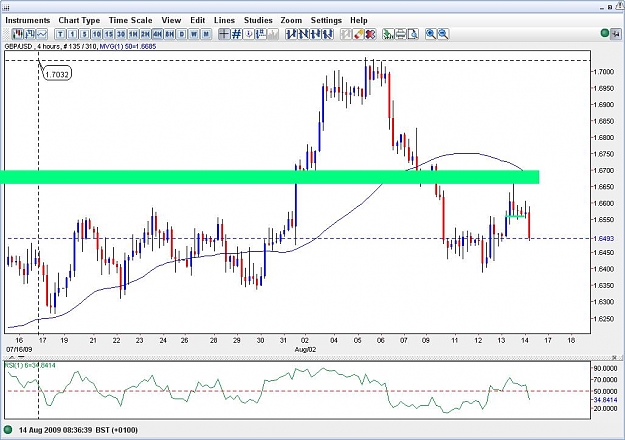This screenshot has width=625, height=440.
Task: Switch to 2H time scale
Action: coord(145,34)
